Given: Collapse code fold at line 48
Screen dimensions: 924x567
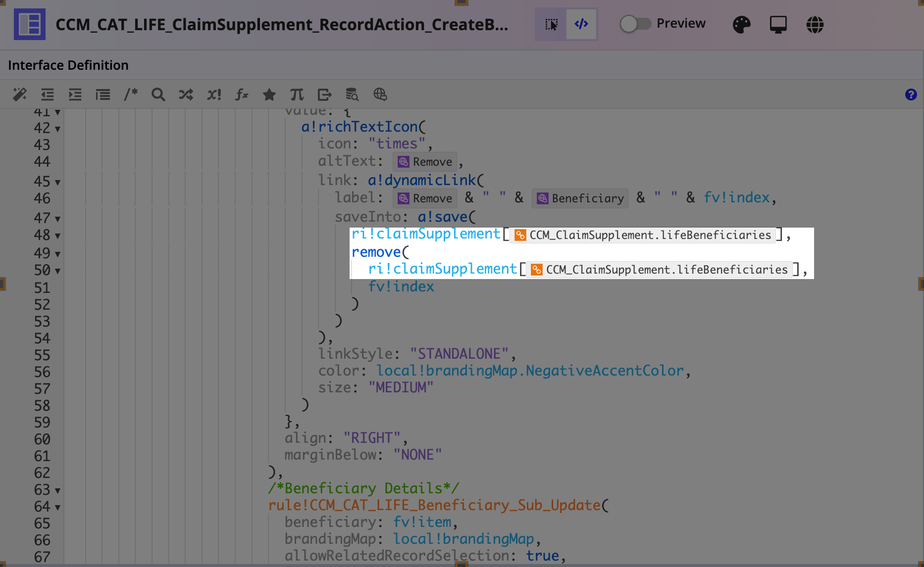Looking at the screenshot, I should coord(58,236).
